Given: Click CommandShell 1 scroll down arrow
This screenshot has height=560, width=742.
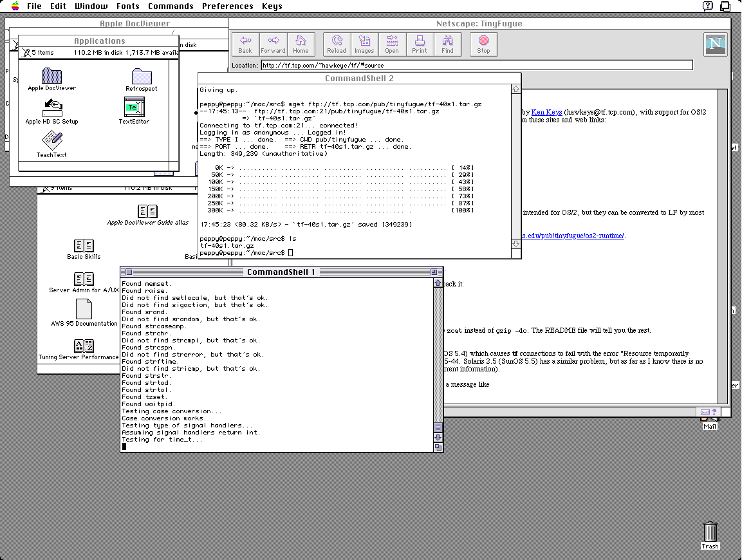Looking at the screenshot, I should click(x=438, y=438).
